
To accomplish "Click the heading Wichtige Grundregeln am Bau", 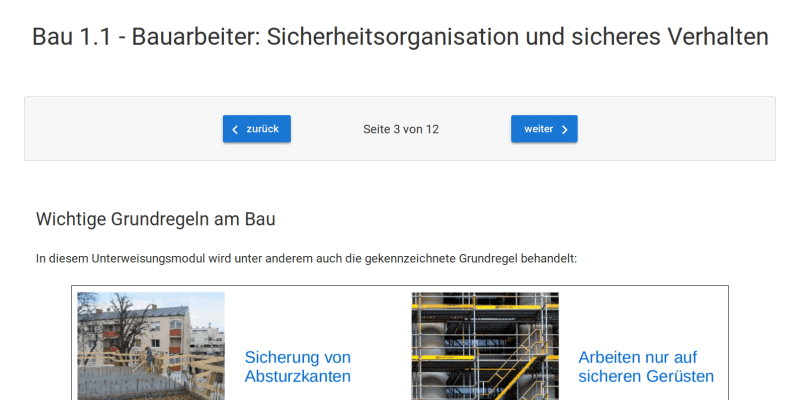I will tap(156, 219).
